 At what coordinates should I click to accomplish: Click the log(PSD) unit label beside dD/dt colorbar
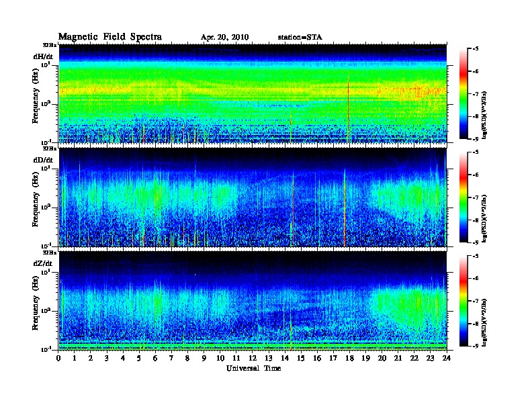click(484, 218)
